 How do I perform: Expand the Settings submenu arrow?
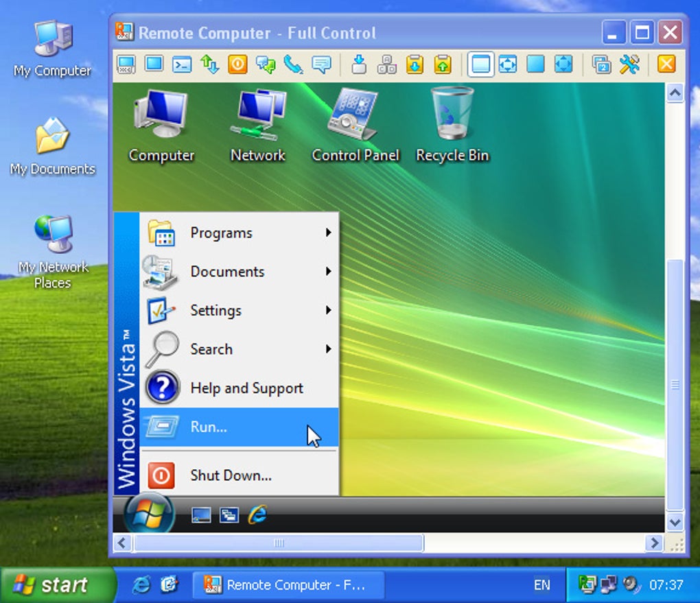click(329, 310)
